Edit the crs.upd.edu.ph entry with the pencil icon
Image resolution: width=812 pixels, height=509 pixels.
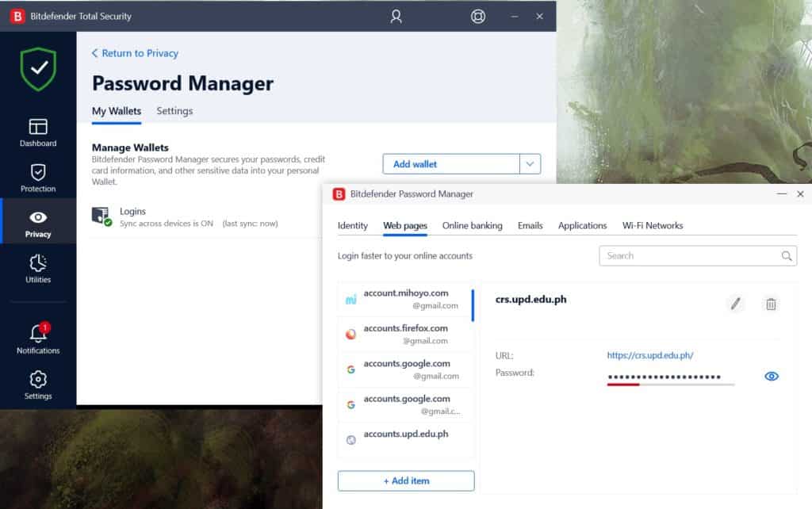pos(735,304)
